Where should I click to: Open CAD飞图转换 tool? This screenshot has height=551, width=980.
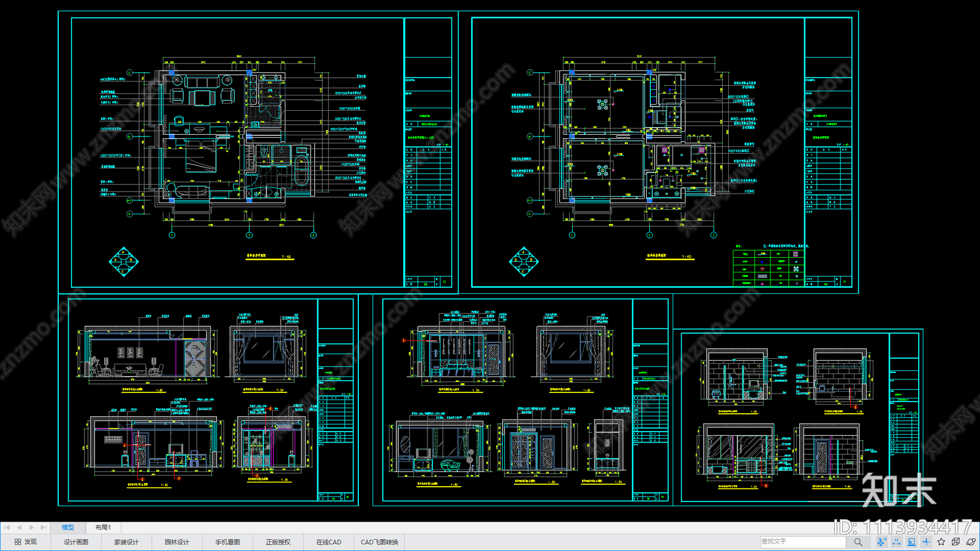(379, 542)
